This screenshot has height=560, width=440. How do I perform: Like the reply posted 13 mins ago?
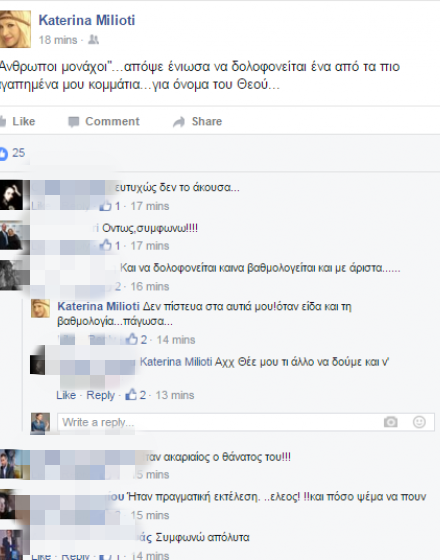(66, 395)
